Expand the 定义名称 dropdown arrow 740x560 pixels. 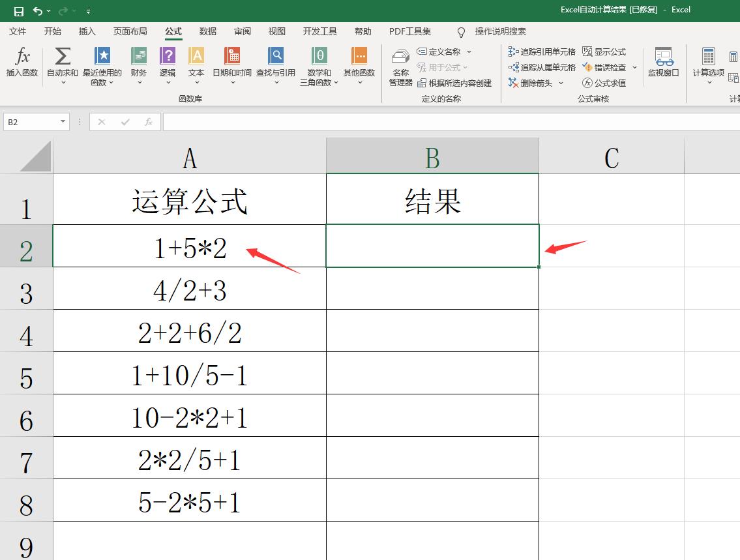[469, 52]
